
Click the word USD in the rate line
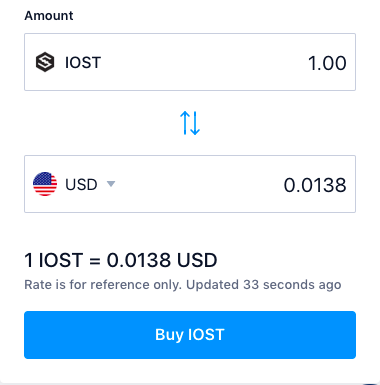tap(197, 260)
